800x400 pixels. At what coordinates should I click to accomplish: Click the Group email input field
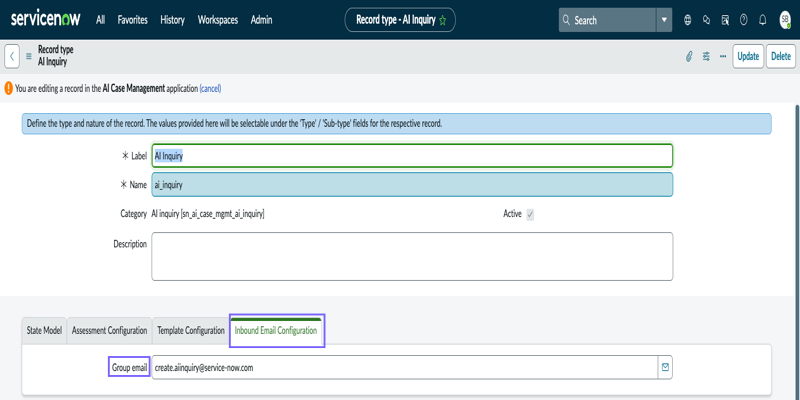click(x=406, y=367)
